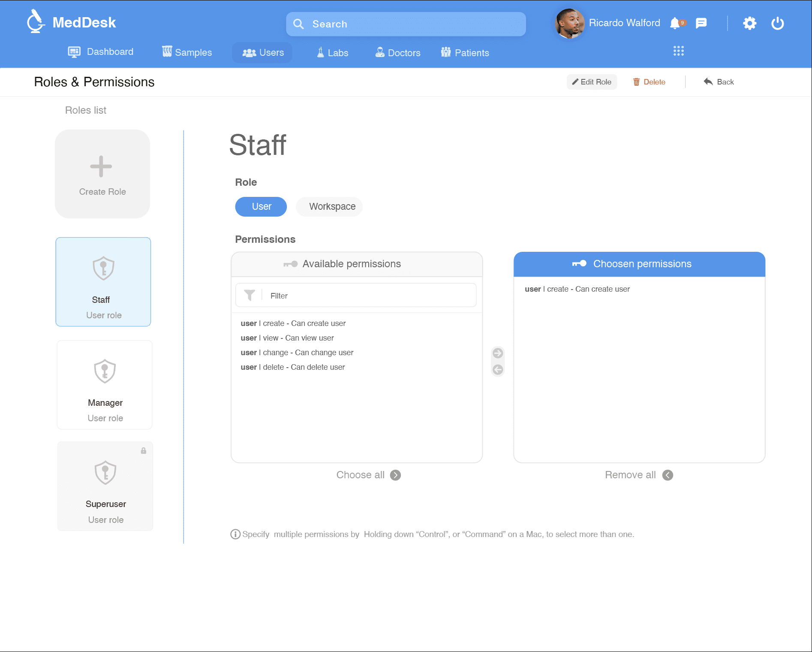Select available permission 'user | change'
The width and height of the screenshot is (812, 652).
[297, 352]
